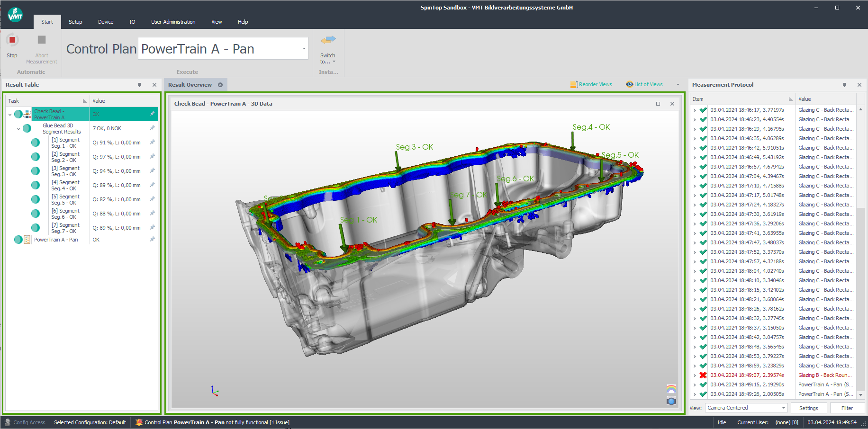
Task: Open the Start ribbon tab
Action: pos(47,22)
